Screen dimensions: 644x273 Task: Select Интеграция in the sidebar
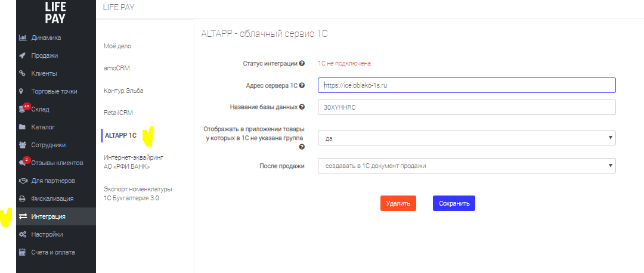tap(56, 216)
